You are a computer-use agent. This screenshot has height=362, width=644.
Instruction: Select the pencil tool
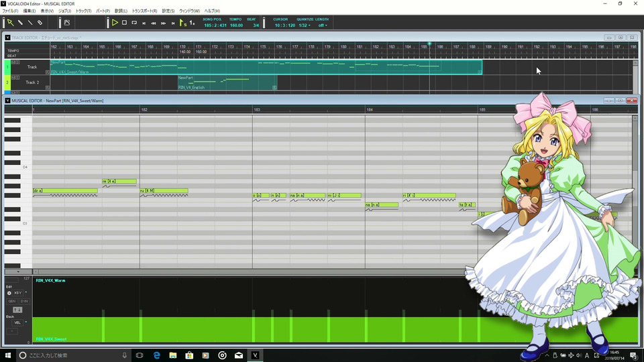click(x=20, y=23)
